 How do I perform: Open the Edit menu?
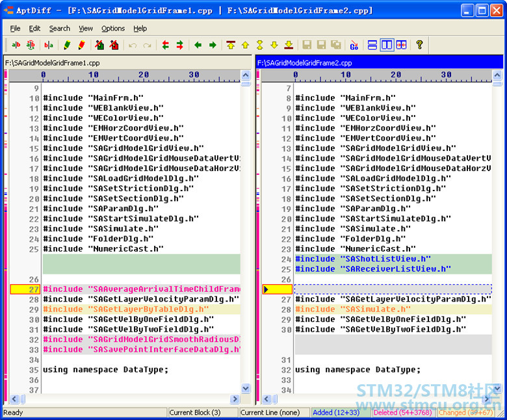pos(34,29)
